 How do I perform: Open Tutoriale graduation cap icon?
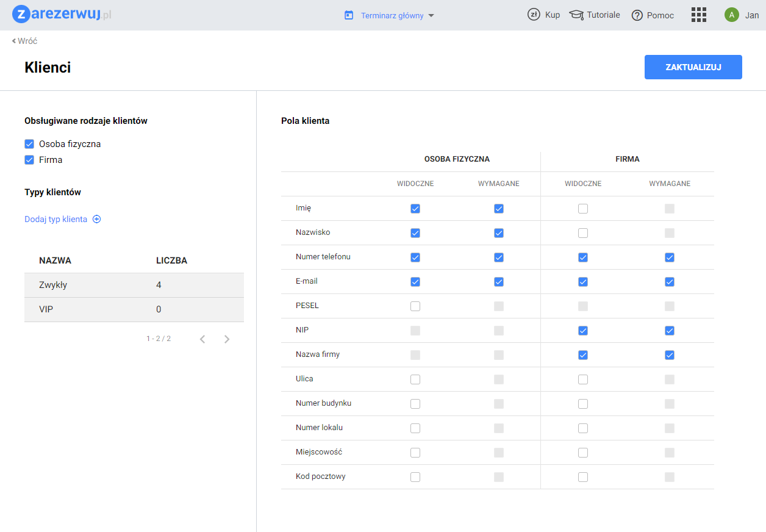coord(576,15)
